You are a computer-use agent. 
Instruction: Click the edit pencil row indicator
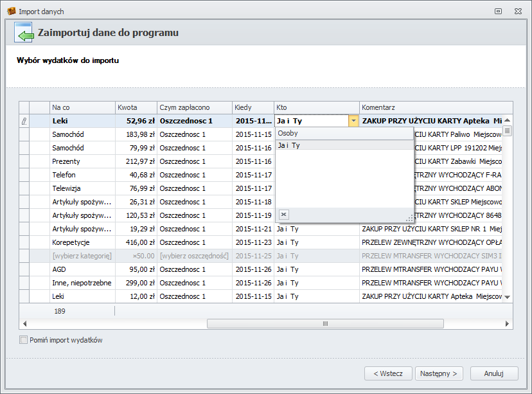pyautogui.click(x=24, y=121)
